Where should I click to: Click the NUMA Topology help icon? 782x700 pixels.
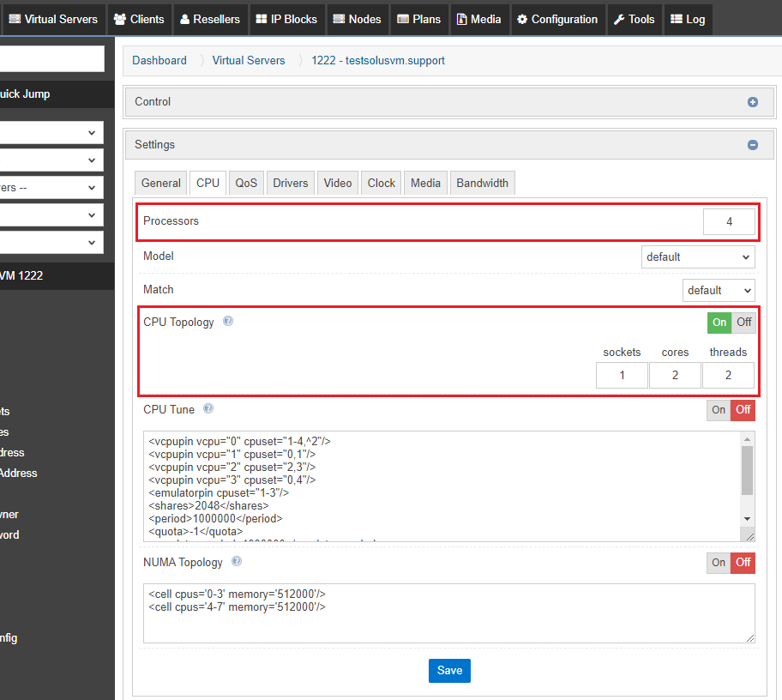(237, 562)
